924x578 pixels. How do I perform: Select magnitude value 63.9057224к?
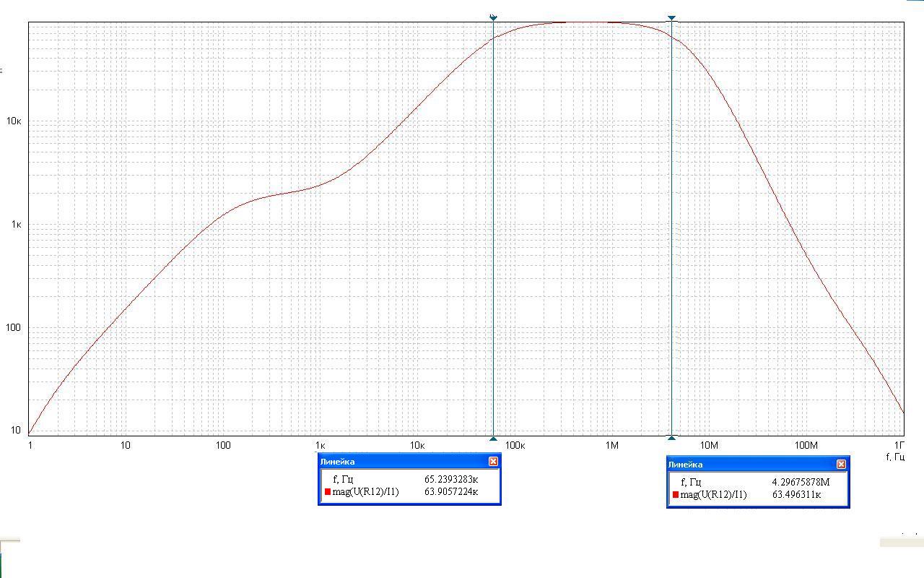tap(451, 492)
